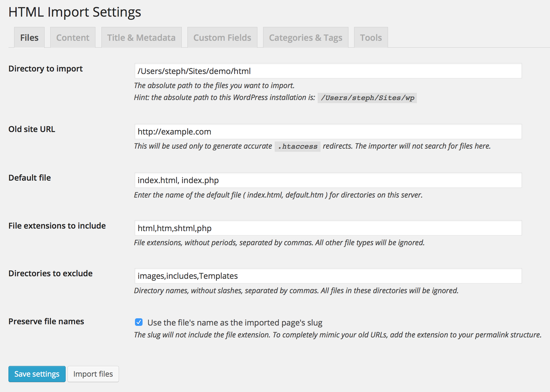This screenshot has width=550, height=392.
Task: Go to the Custom Fields tab
Action: tap(222, 38)
